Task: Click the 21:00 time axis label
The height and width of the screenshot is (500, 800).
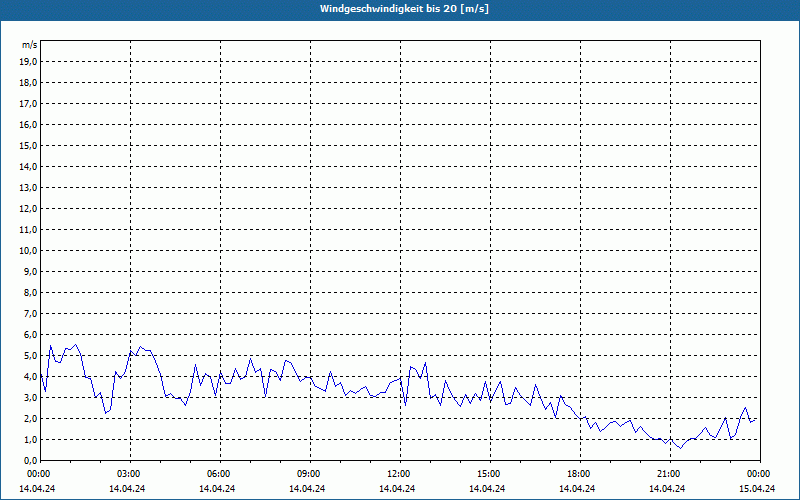Action: (668, 474)
